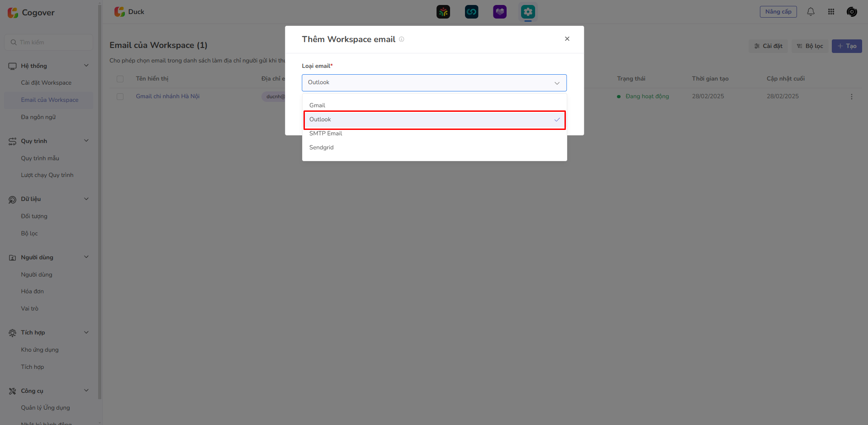Pick Sendgrid in the dropdown list
Image resolution: width=868 pixels, height=425 pixels.
coord(321,148)
